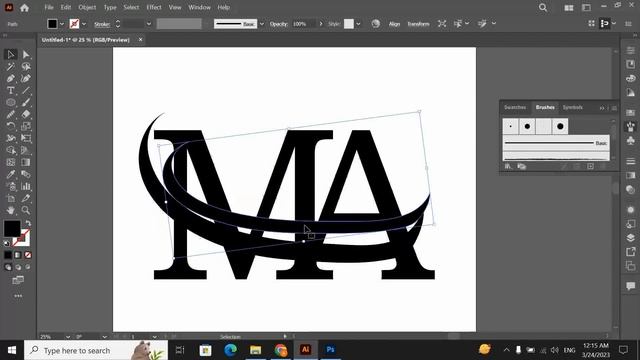Open the Effect menu
This screenshot has height=360, width=640.
154,7
